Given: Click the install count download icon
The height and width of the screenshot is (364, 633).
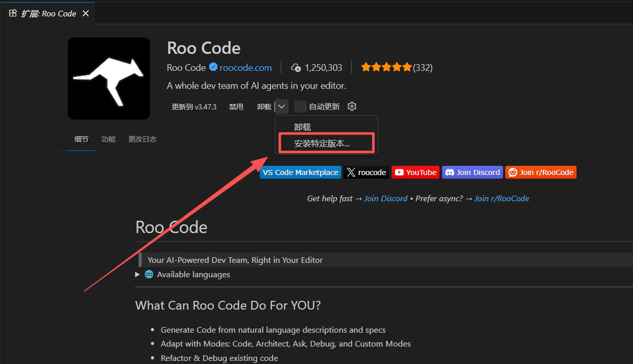Looking at the screenshot, I should click(x=296, y=68).
